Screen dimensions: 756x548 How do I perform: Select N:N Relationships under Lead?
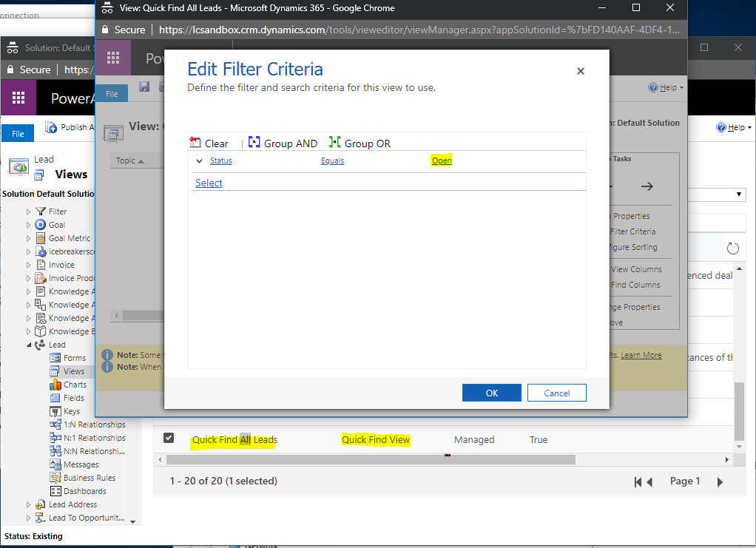tap(95, 451)
